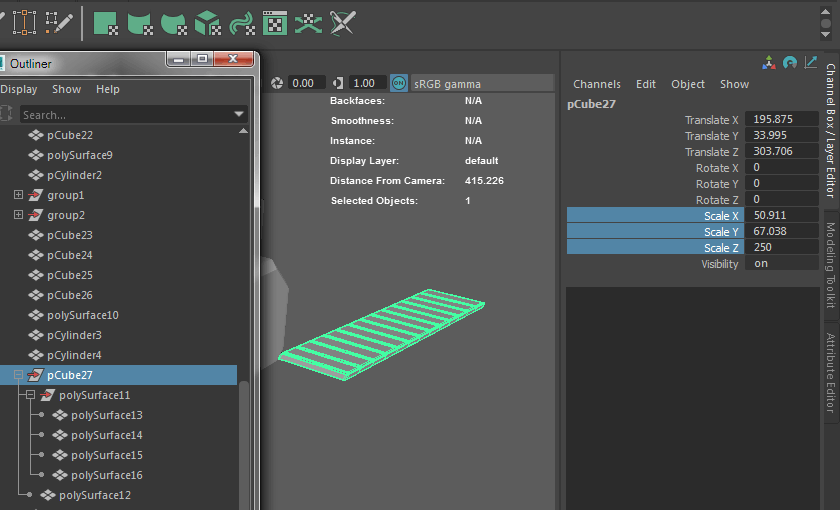Select polySurface13 in the Outliner

point(107,415)
